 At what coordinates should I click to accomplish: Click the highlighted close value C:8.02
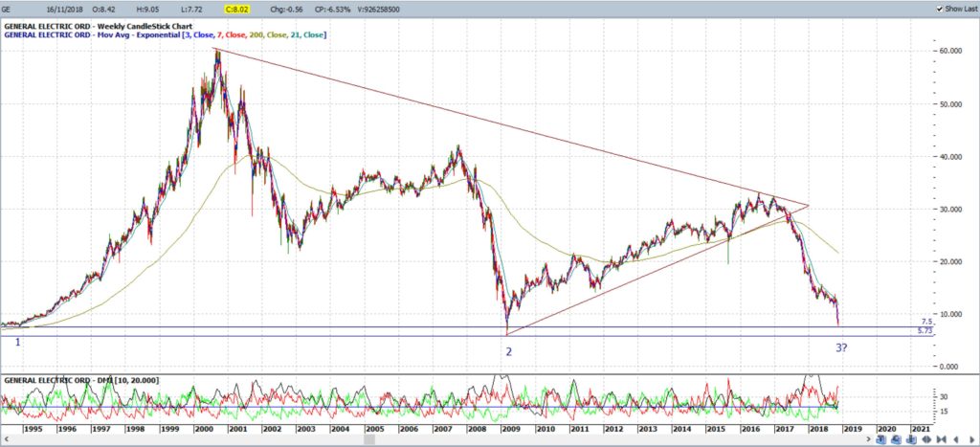click(x=239, y=10)
